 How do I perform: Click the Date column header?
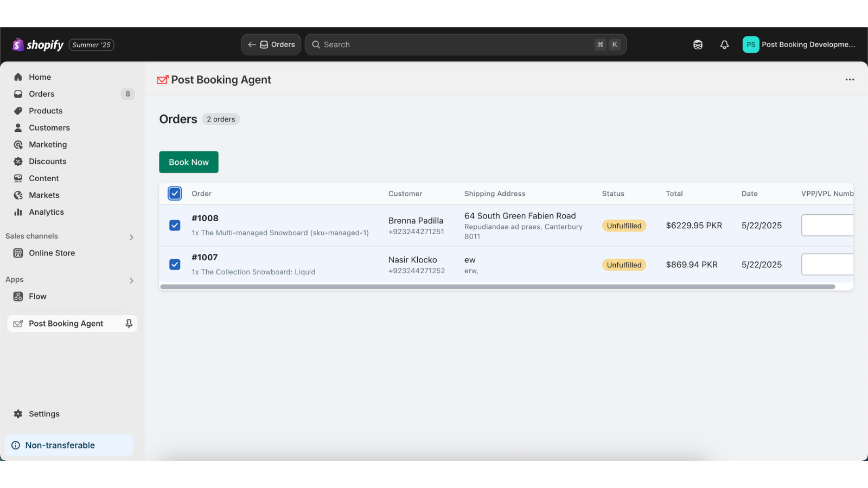[750, 194]
